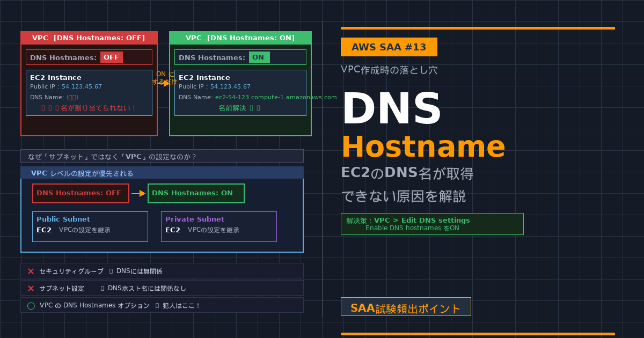Select the red-bordered DNS Hostnames: OFF box
644x338 pixels.
click(x=80, y=194)
